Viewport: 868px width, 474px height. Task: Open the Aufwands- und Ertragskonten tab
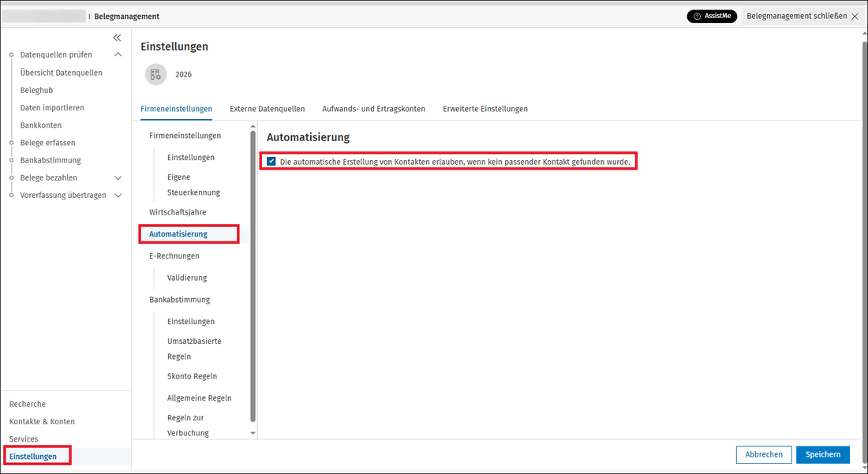pos(374,109)
